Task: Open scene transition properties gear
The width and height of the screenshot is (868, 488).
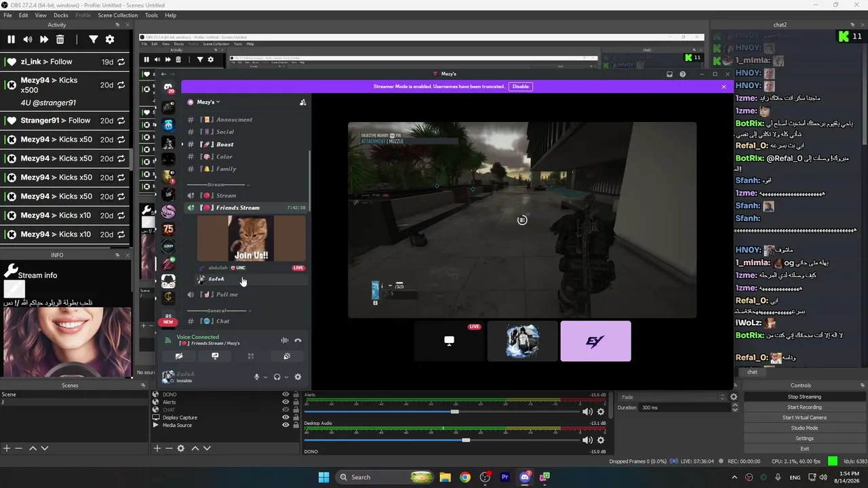Action: [x=734, y=397]
